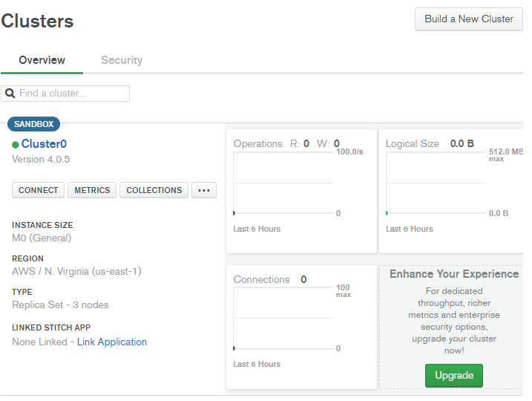
Task: Click the SANDBOX badge
Action: coord(33,124)
